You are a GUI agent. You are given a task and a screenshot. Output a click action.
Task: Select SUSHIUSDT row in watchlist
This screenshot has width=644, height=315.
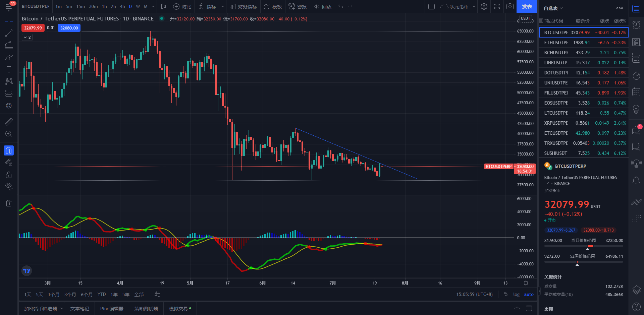(584, 153)
